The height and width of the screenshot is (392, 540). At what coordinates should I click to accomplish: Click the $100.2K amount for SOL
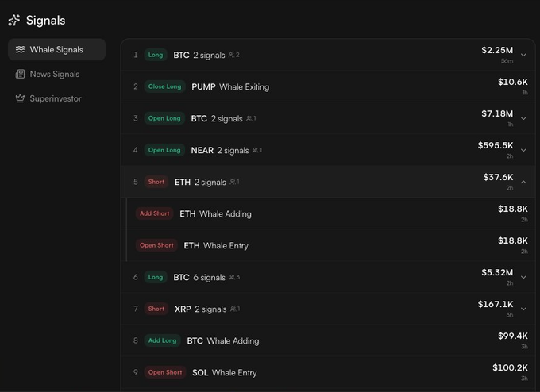pos(510,367)
